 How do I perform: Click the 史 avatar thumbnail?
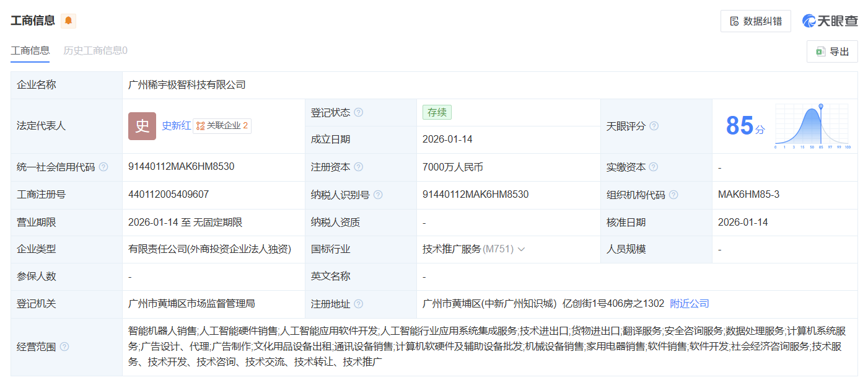point(142,126)
